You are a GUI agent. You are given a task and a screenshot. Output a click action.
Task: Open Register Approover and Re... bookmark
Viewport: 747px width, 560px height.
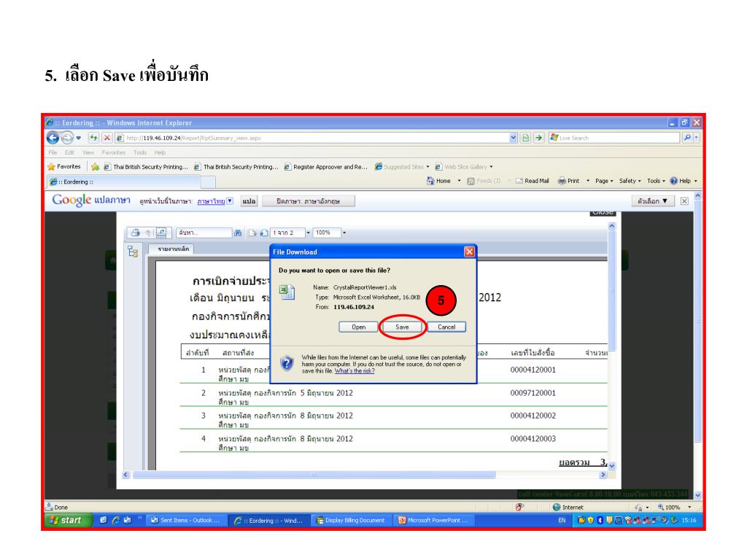click(326, 167)
